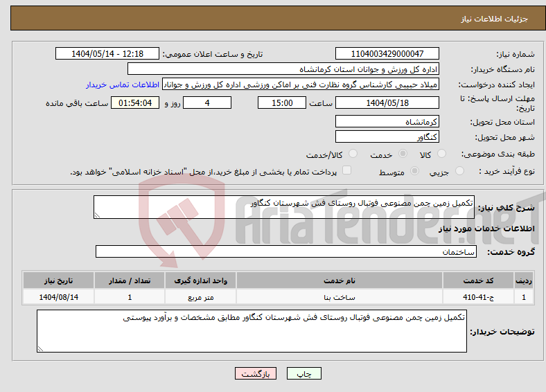Viewport: 546px width, 392px height.
Task: Click the general description text area
Action: [x=284, y=207]
